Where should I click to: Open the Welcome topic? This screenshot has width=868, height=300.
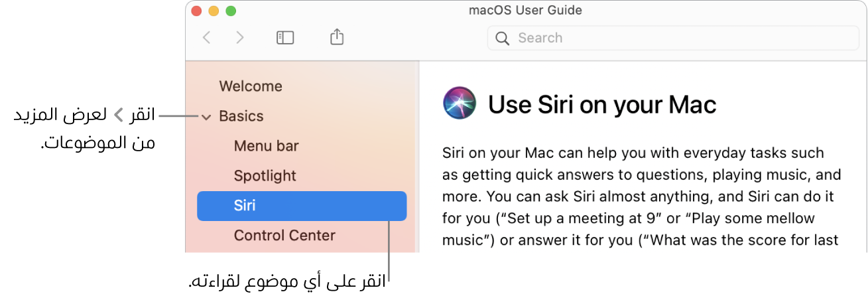point(251,86)
